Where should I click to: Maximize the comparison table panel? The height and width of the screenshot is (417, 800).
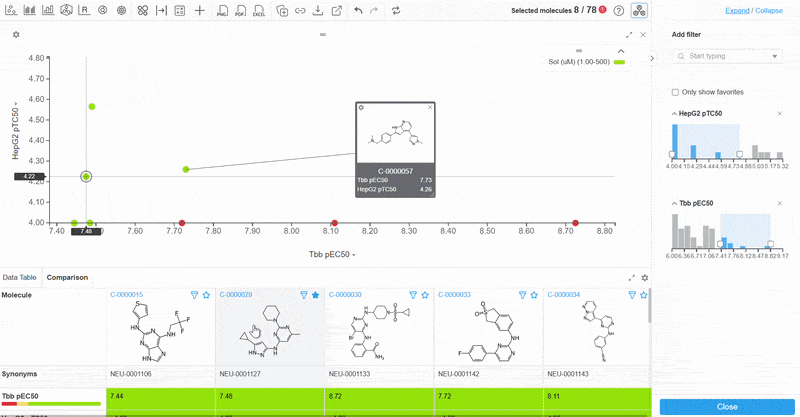point(632,278)
